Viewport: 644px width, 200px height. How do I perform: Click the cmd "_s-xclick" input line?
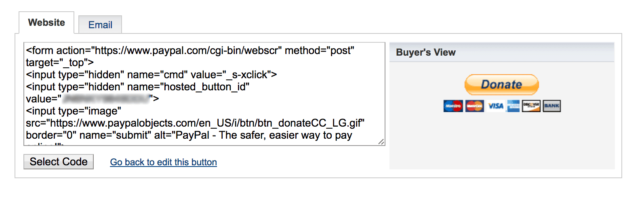point(151,75)
